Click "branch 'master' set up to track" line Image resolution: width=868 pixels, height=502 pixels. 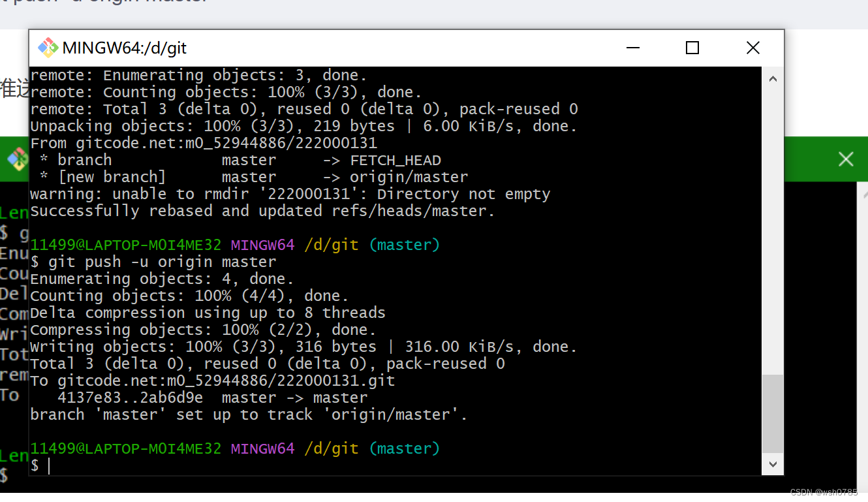pyautogui.click(x=249, y=415)
